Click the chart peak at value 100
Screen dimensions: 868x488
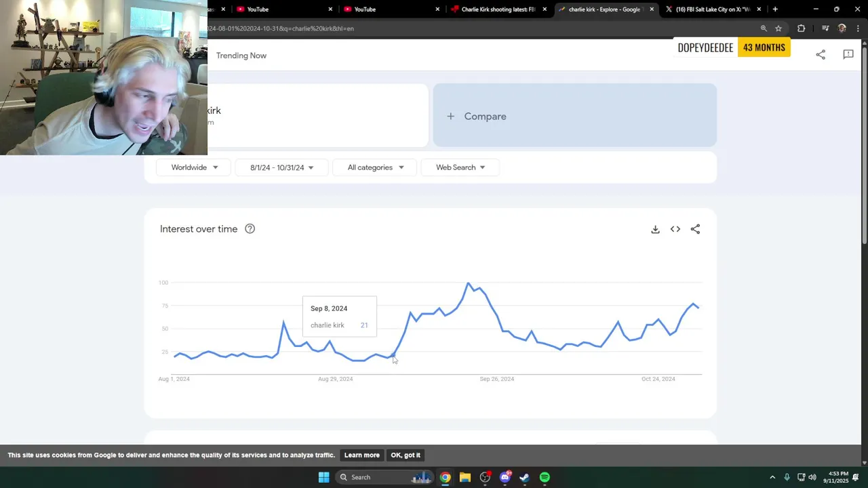468,283
